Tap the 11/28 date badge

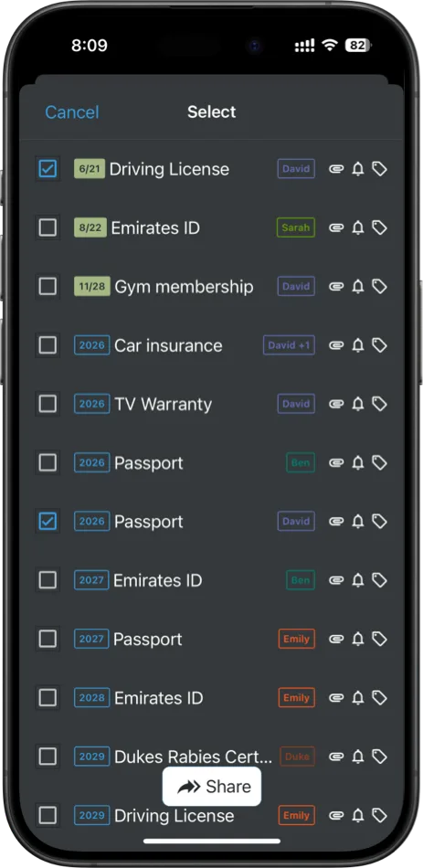click(92, 286)
